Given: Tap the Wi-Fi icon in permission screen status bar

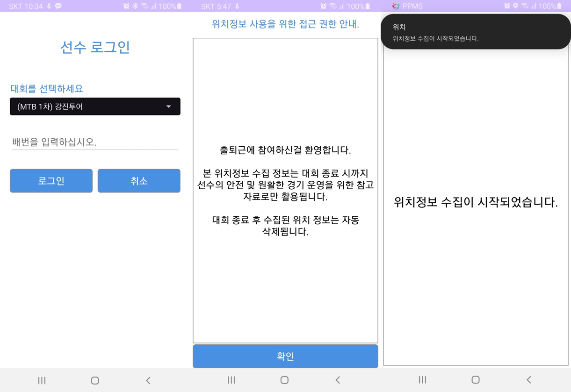Looking at the screenshot, I should tap(333, 6).
